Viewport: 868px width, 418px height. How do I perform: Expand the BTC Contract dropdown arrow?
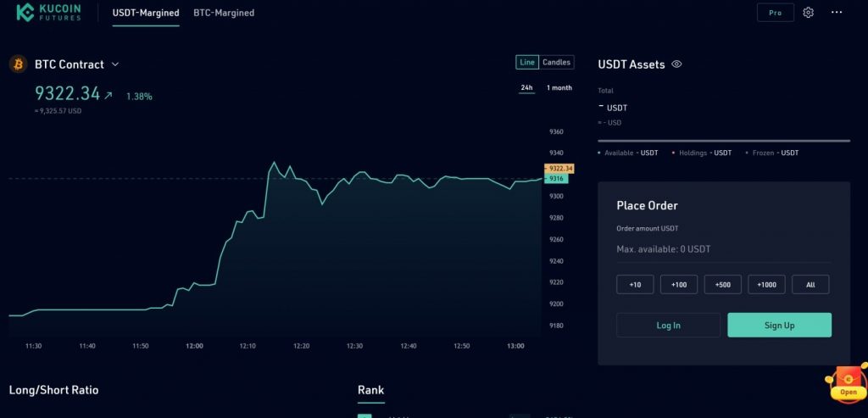tap(115, 64)
